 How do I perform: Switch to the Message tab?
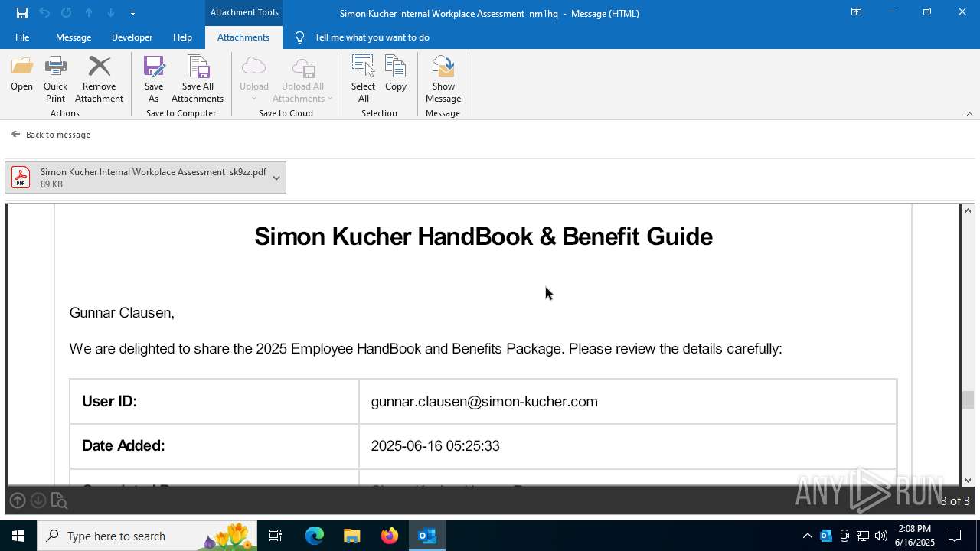(x=73, y=37)
